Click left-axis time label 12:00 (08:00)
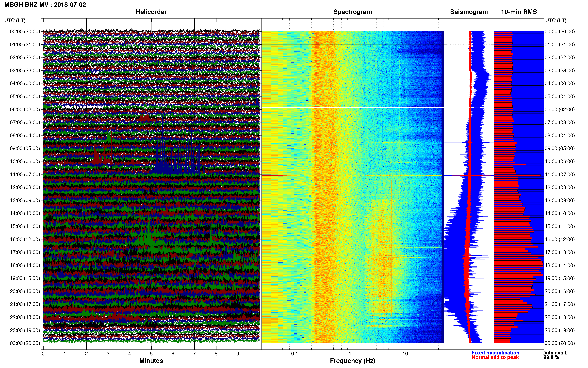Screen dimensions: 588x368 pyautogui.click(x=25, y=187)
